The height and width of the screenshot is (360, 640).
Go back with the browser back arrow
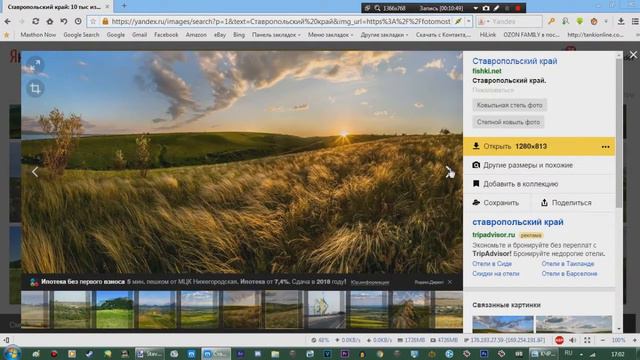pos(8,21)
